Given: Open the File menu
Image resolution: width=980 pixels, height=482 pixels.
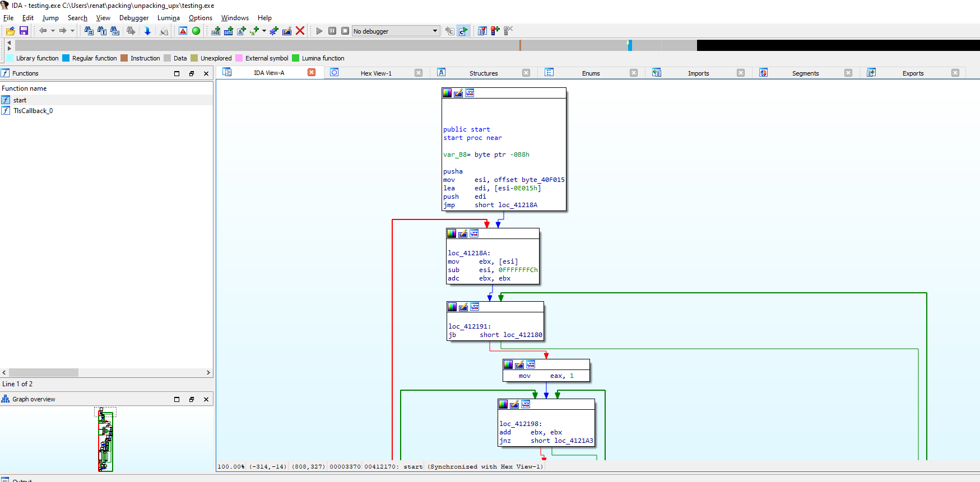Looking at the screenshot, I should pos(8,18).
